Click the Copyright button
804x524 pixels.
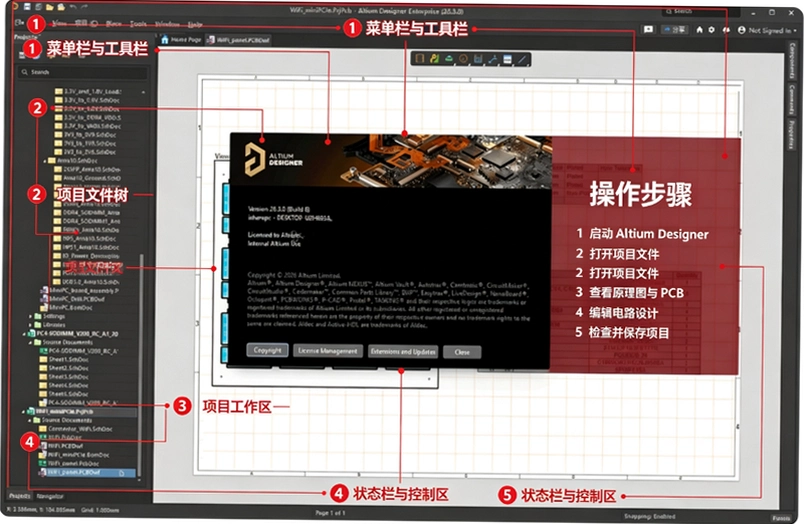tap(268, 350)
